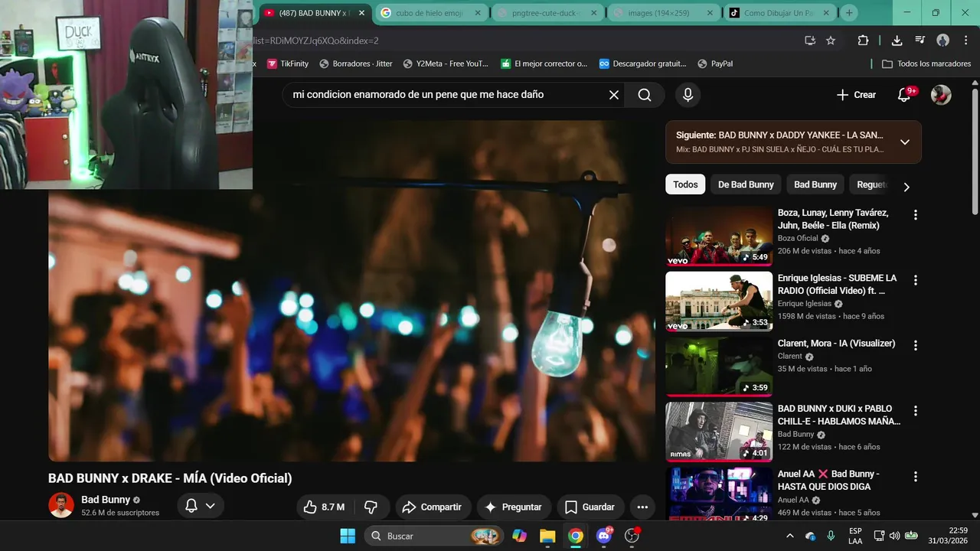Select the De Bad Bunny filter chip

(746, 184)
